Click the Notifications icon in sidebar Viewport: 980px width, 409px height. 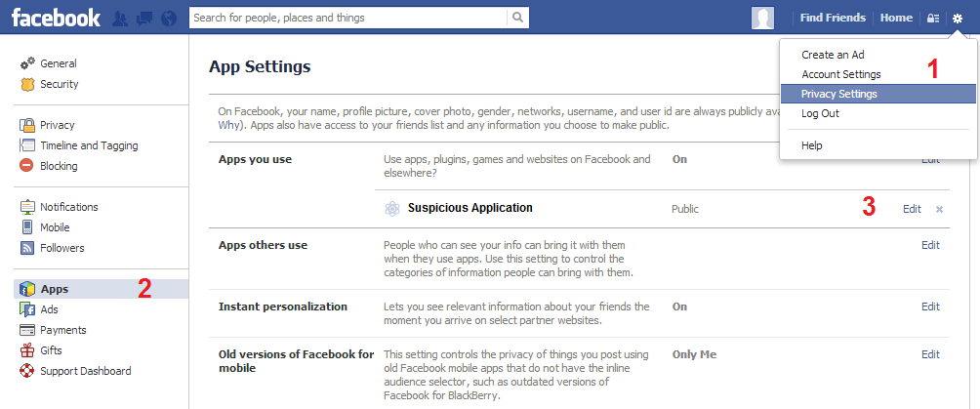(27, 207)
